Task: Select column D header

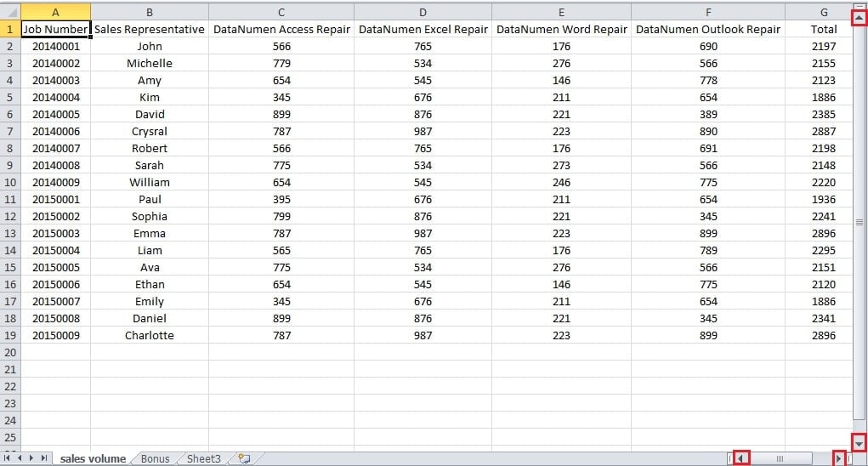Action: [423, 12]
